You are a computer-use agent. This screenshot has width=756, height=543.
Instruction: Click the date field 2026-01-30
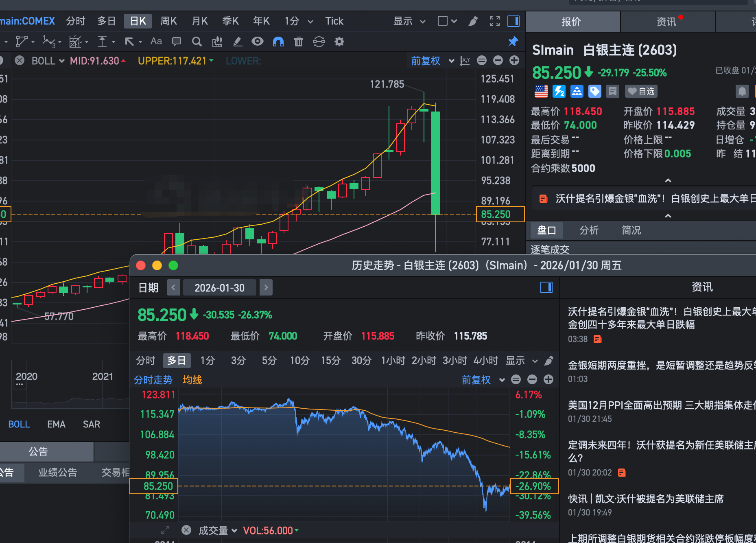(x=220, y=288)
